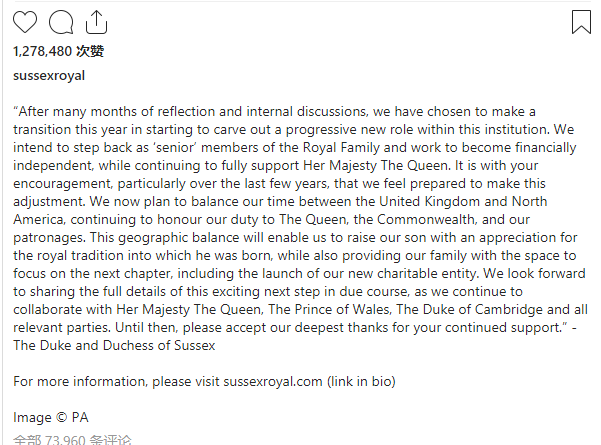Open the 1,278,480 likes list
Image resolution: width=601 pixels, height=445 pixels.
click(58, 51)
